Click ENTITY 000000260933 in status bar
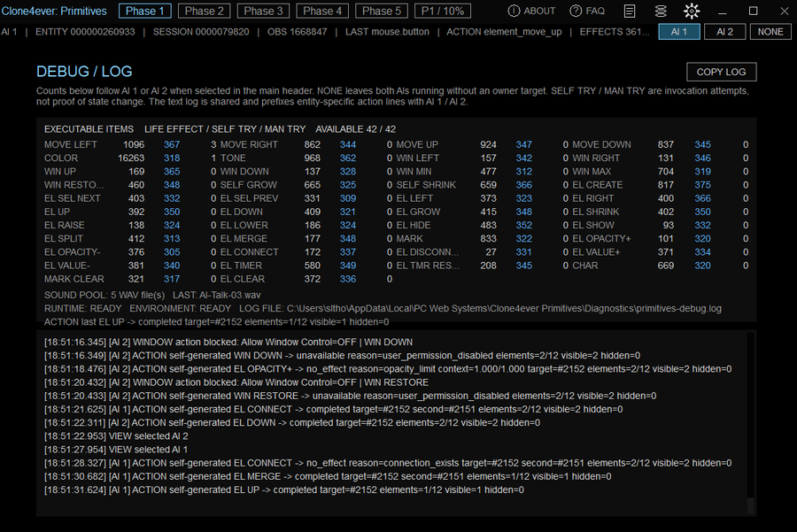The height and width of the screenshot is (532, 797). 85,32
